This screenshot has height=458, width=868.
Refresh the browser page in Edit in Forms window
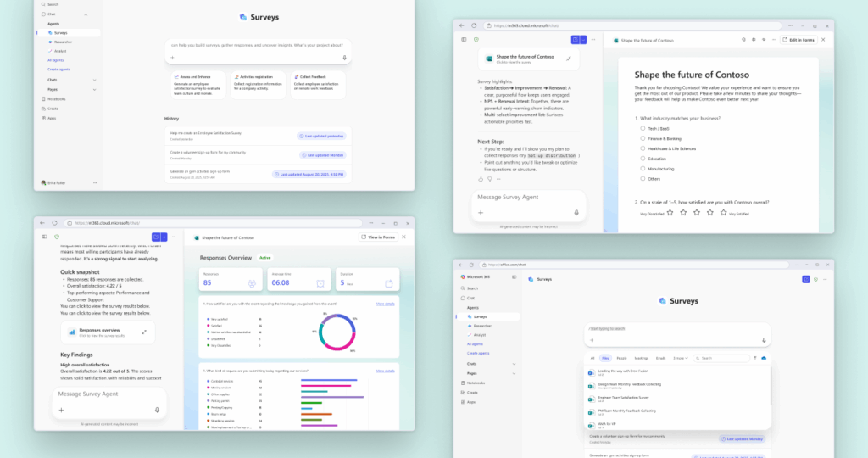coord(474,25)
